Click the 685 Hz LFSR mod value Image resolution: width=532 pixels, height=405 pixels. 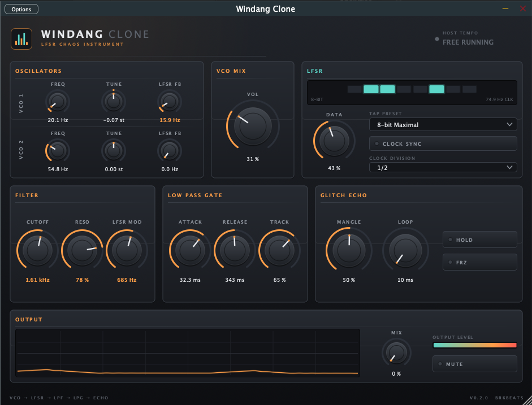tap(127, 280)
